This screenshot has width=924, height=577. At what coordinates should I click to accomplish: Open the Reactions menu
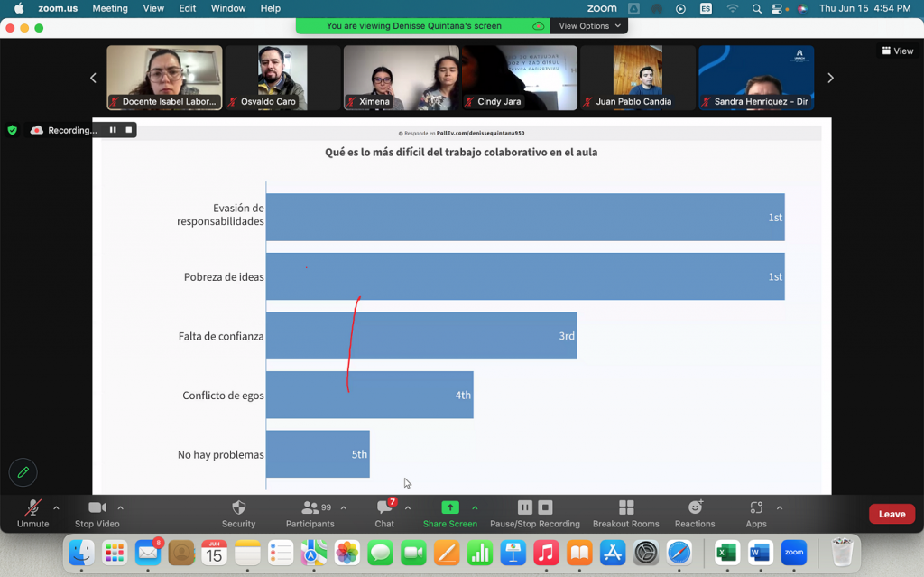[x=695, y=507]
